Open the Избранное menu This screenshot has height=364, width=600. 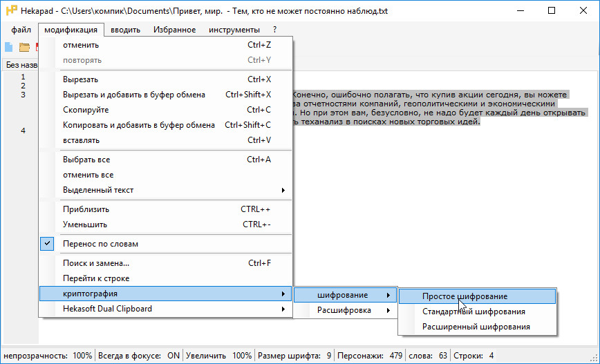[174, 30]
